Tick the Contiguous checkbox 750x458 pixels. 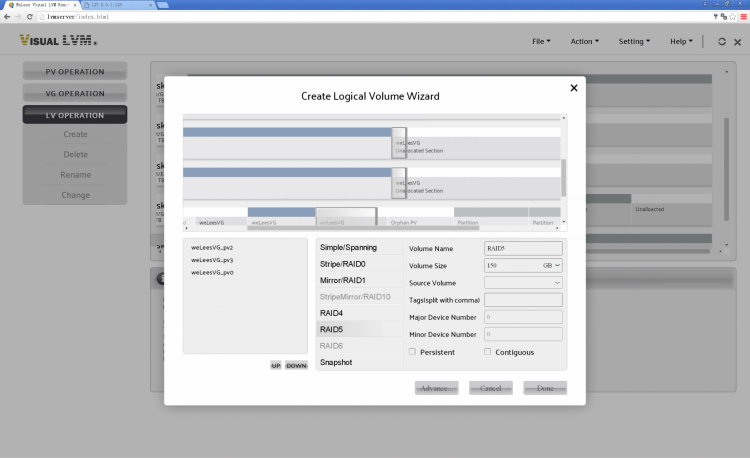click(x=488, y=352)
